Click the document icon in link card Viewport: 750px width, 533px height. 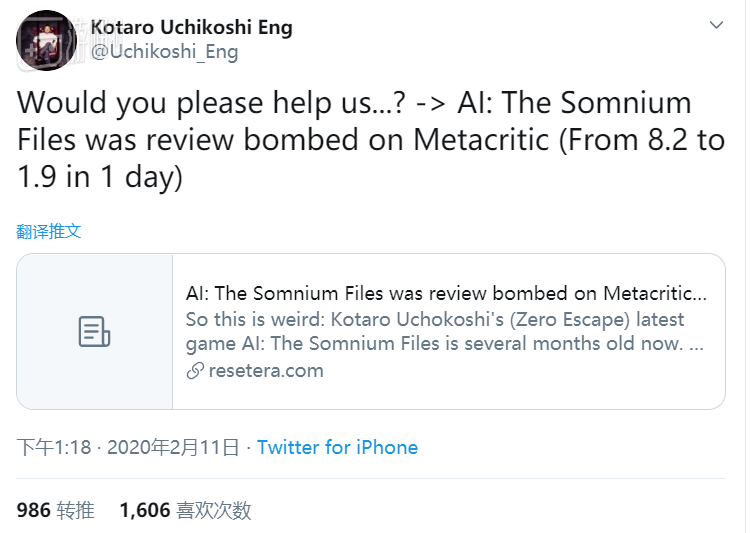(95, 332)
